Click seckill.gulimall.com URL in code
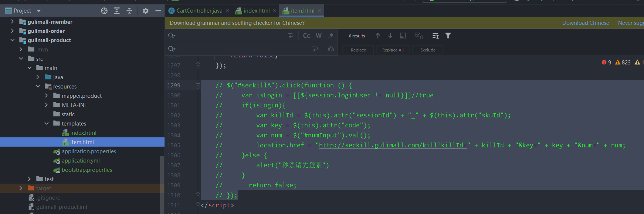 (x=393, y=145)
